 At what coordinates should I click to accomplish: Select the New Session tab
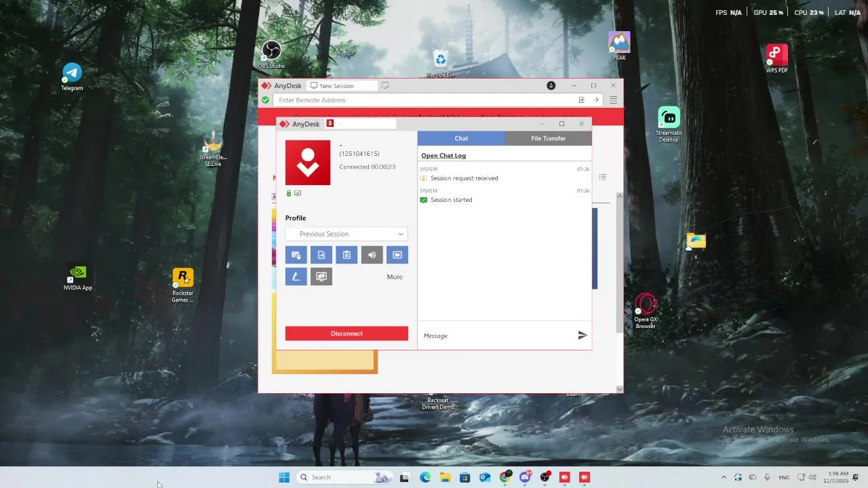(342, 86)
